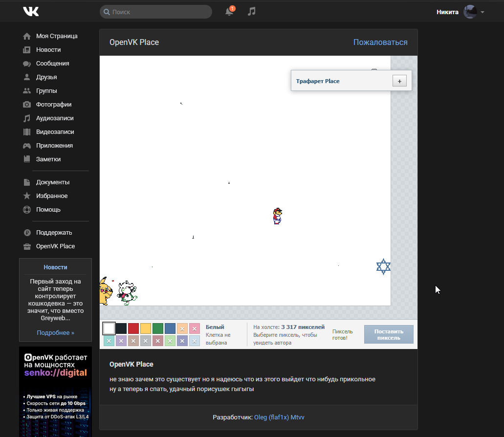Select the blue color swatch
Viewport: 504px width, 437px height.
[x=170, y=328]
